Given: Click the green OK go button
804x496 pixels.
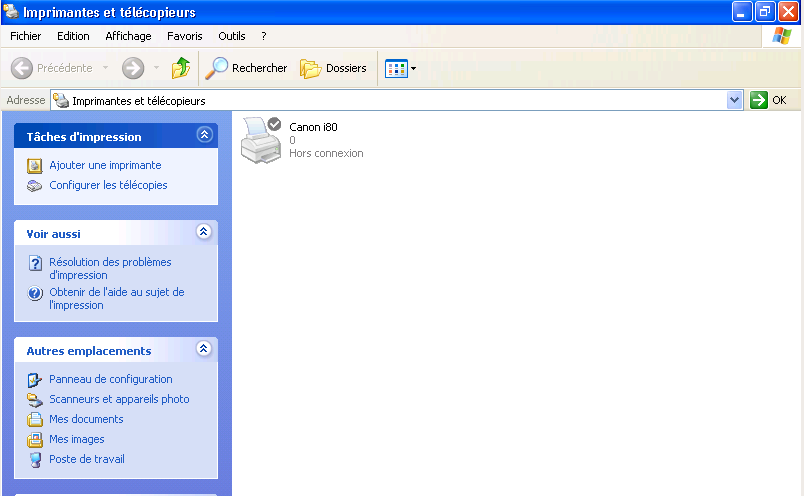Looking at the screenshot, I should click(x=758, y=100).
